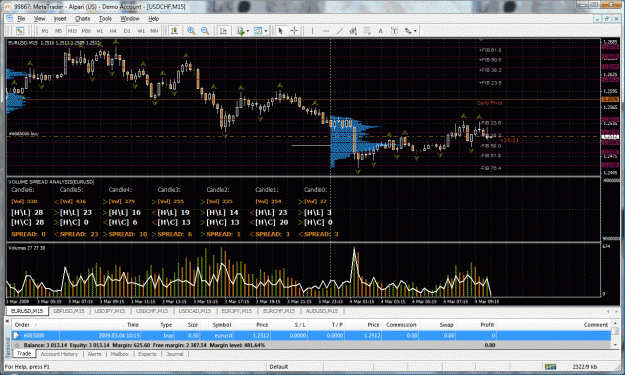
Task: Switch chart to D1 timeframe
Action: pyautogui.click(x=127, y=31)
